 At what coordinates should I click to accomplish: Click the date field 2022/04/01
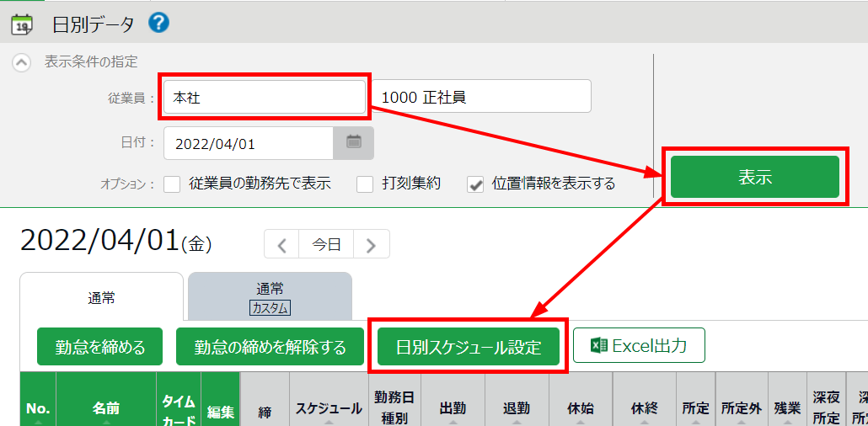249,144
